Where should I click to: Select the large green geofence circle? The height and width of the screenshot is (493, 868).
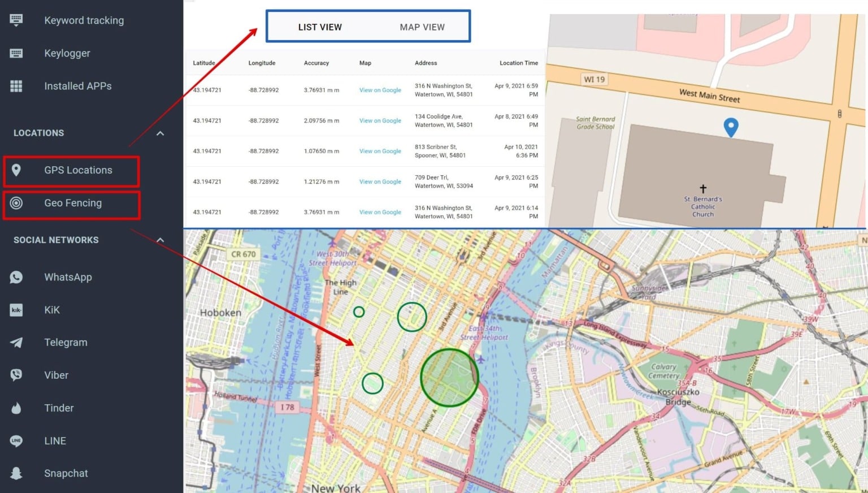(x=449, y=377)
